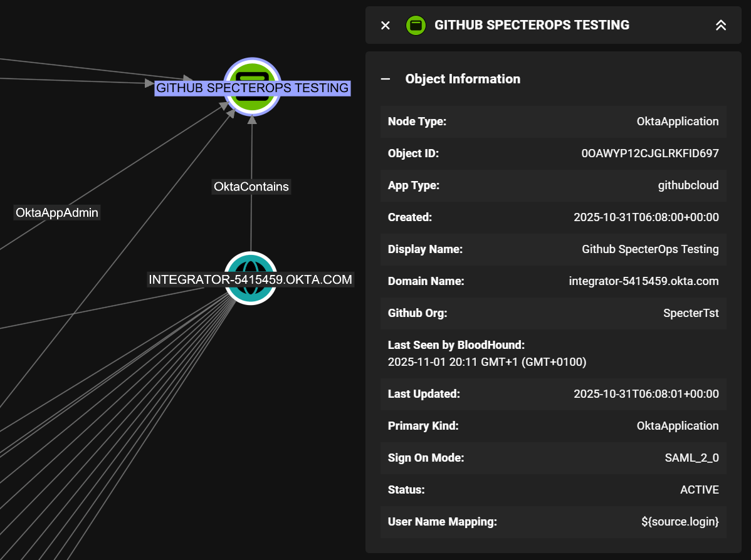Viewport: 751px width, 560px height.
Task: Click the User Name Mapping: field label
Action: click(442, 522)
